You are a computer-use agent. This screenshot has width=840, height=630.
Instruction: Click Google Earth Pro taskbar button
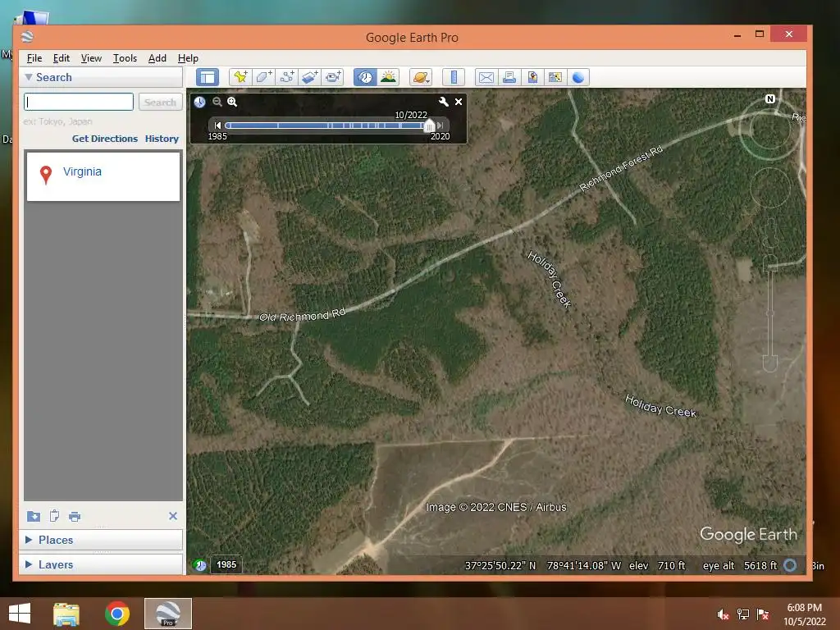point(168,614)
